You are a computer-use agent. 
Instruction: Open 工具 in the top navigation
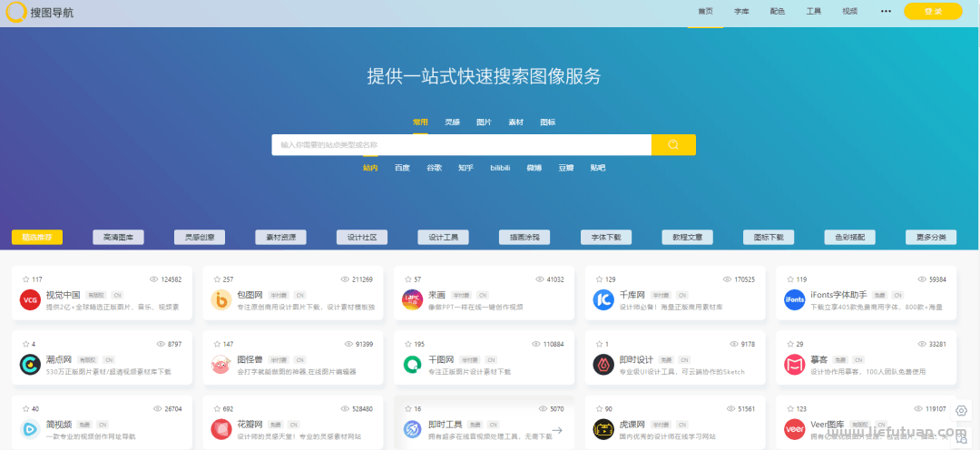pos(814,11)
